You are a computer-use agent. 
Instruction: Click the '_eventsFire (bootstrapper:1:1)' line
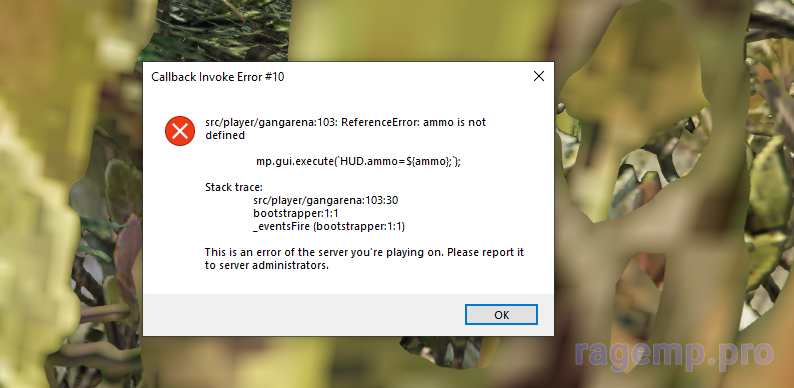[x=329, y=226]
